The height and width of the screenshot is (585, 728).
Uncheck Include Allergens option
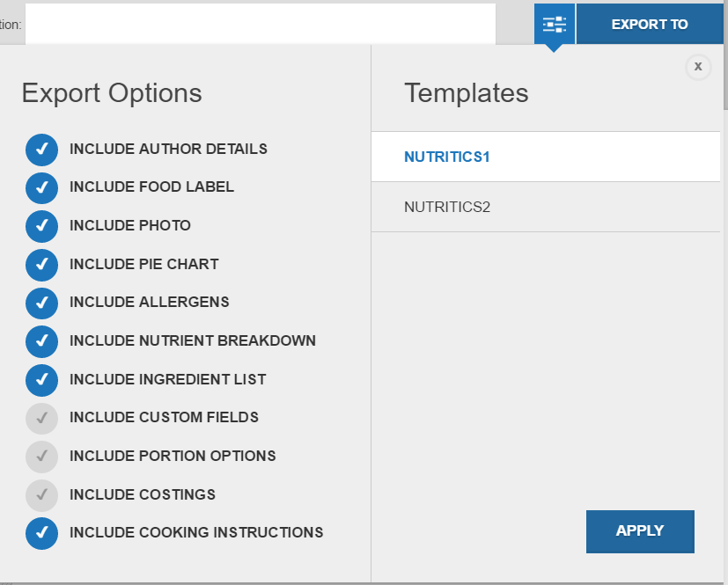pyautogui.click(x=41, y=303)
